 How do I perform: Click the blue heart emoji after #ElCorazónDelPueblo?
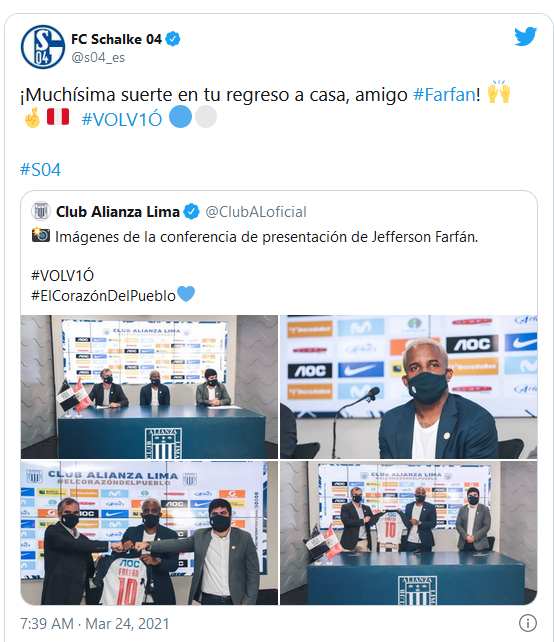[x=186, y=294]
